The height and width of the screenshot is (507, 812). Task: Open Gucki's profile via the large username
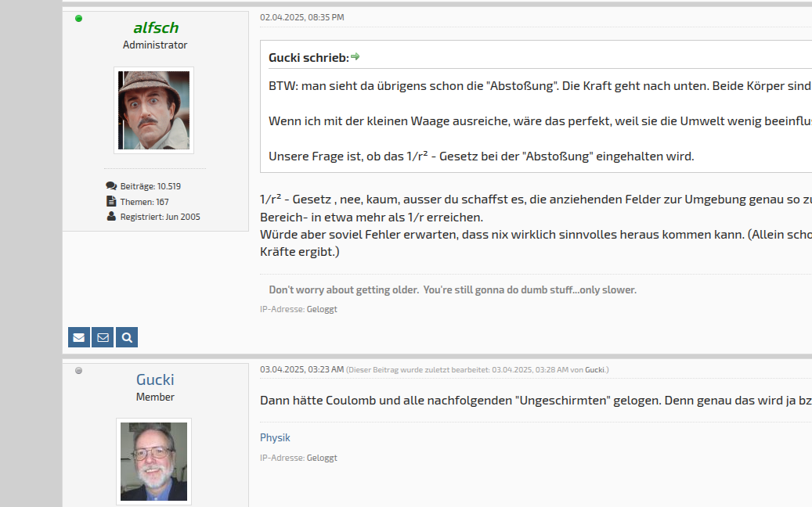click(155, 380)
